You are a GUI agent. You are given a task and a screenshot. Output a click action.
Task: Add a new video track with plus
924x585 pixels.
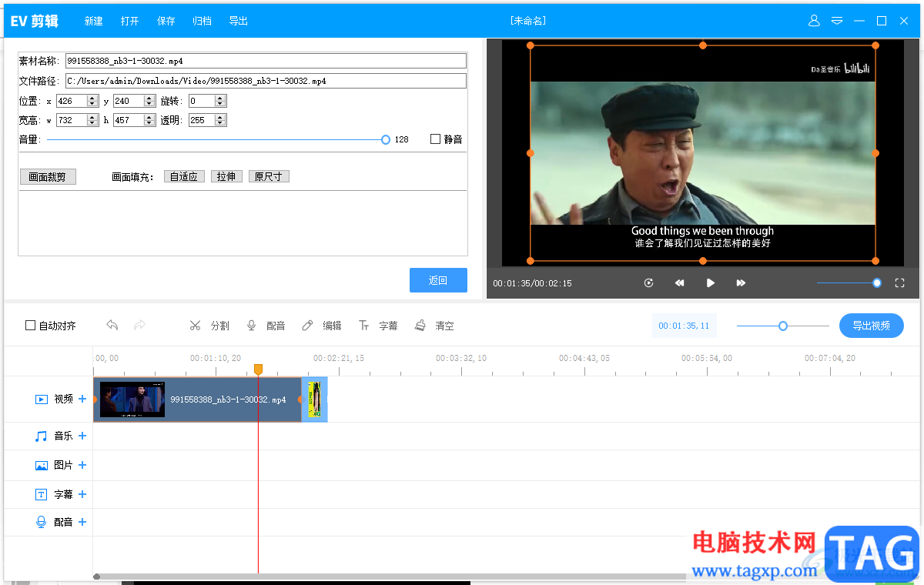coord(82,399)
